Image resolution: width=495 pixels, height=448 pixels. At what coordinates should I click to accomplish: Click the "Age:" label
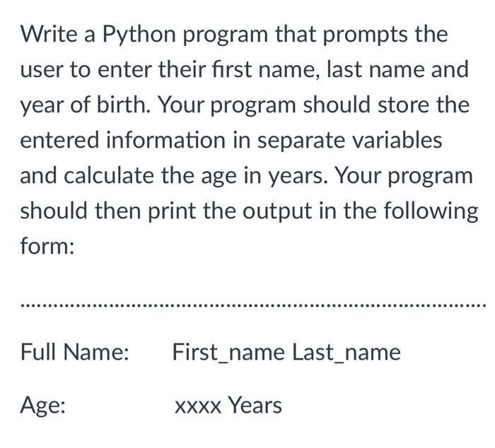tap(43, 406)
